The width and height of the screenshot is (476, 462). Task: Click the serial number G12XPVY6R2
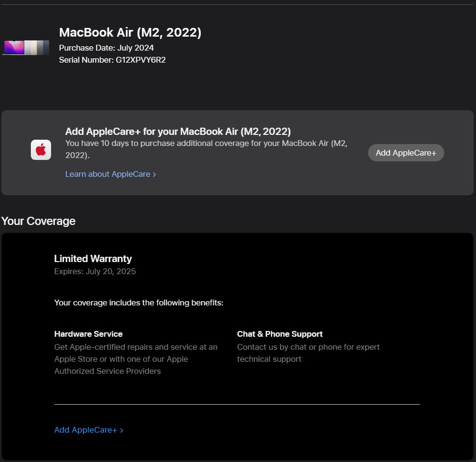point(141,60)
